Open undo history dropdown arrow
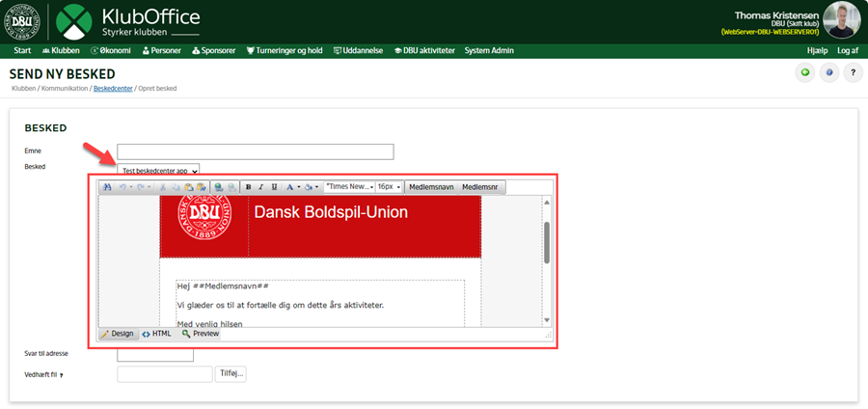Image resolution: width=868 pixels, height=409 pixels. (131, 187)
